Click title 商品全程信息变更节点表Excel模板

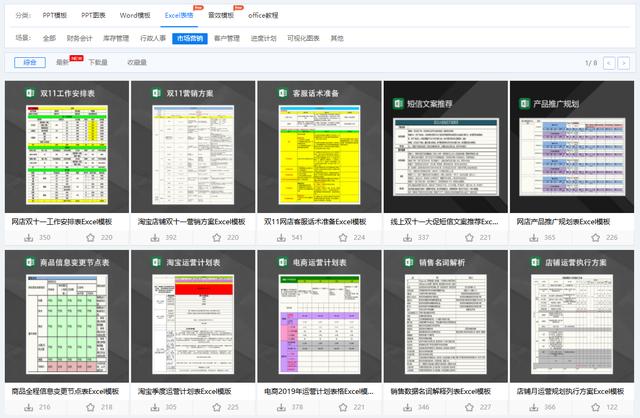click(x=65, y=391)
